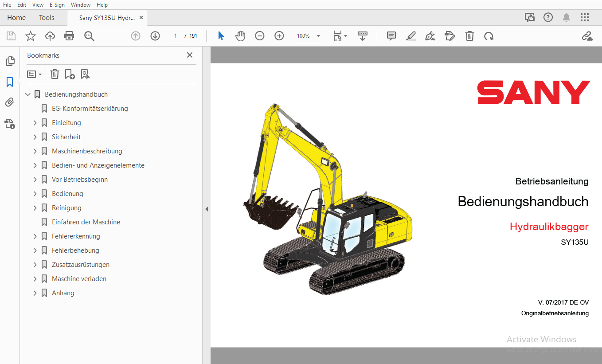Open the page fit options dropdown arrow

pos(346,36)
